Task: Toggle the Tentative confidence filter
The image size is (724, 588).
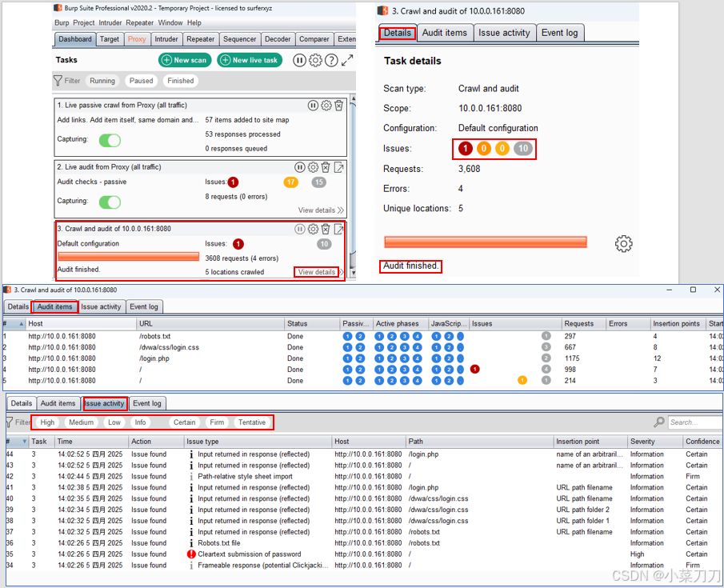Action: tap(252, 422)
